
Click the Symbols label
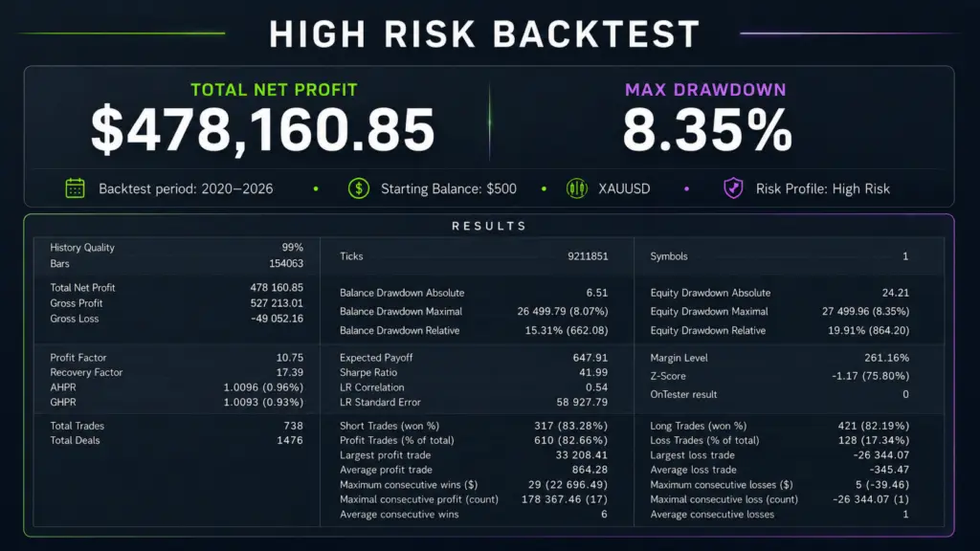669,256
